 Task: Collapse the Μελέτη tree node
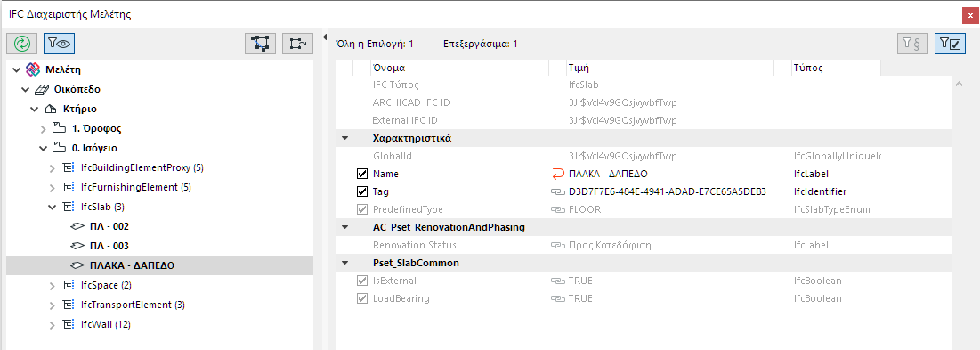click(x=16, y=70)
